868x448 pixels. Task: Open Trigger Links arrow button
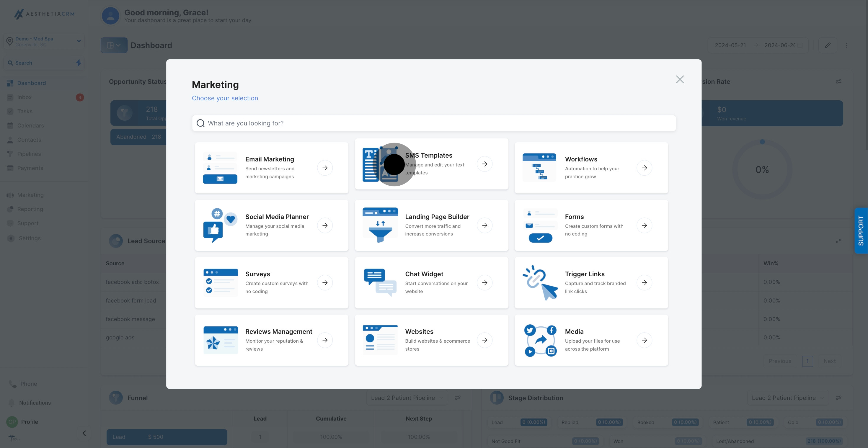(x=644, y=283)
